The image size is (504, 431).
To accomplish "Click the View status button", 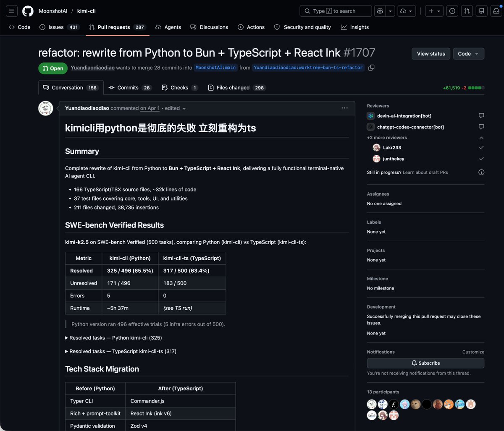I will 431,54.
